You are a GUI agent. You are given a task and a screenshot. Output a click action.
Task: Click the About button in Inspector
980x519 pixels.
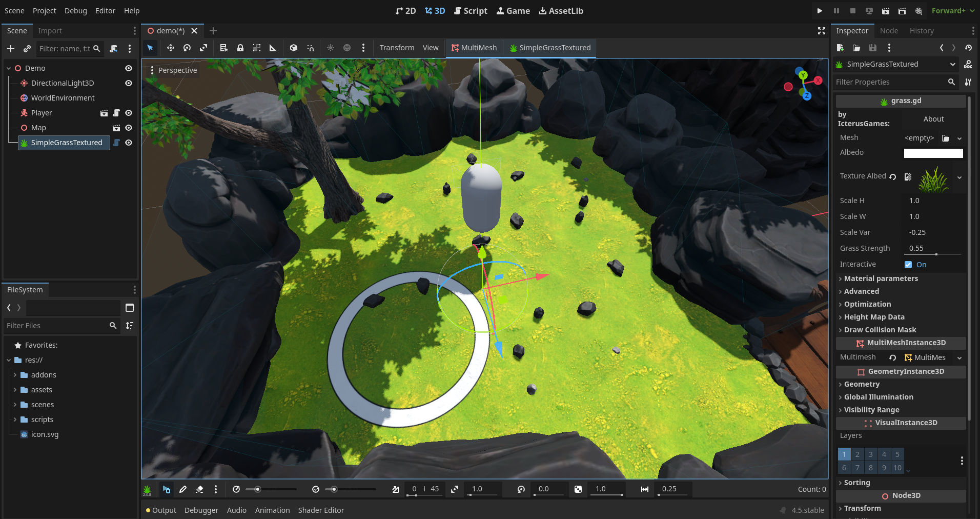point(933,119)
